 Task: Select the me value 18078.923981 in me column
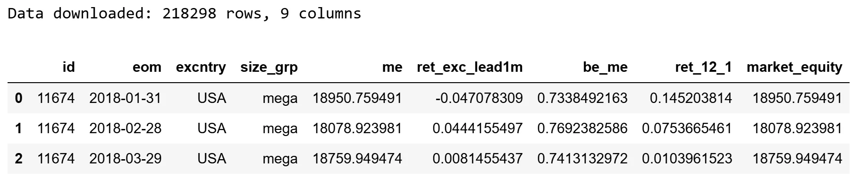pyautogui.click(x=357, y=128)
